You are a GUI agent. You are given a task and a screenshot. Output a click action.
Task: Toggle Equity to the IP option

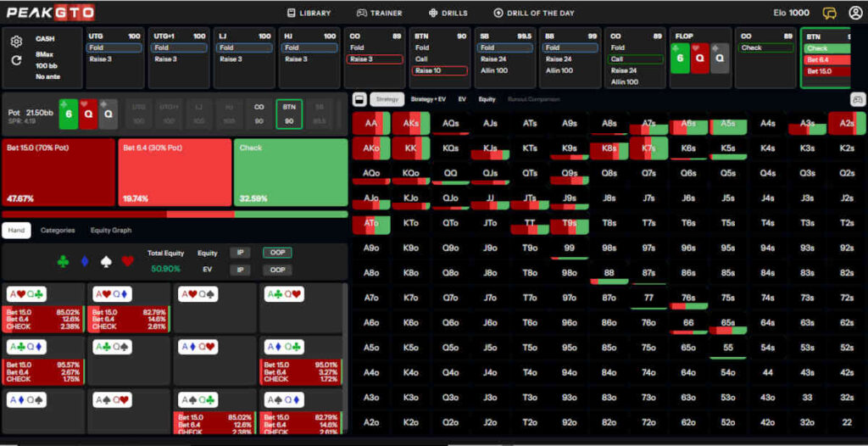point(240,253)
